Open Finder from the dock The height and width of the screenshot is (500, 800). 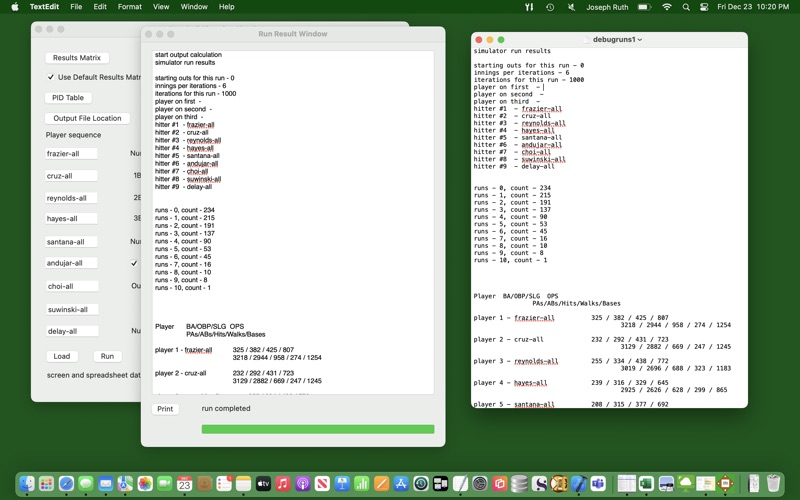tap(27, 483)
